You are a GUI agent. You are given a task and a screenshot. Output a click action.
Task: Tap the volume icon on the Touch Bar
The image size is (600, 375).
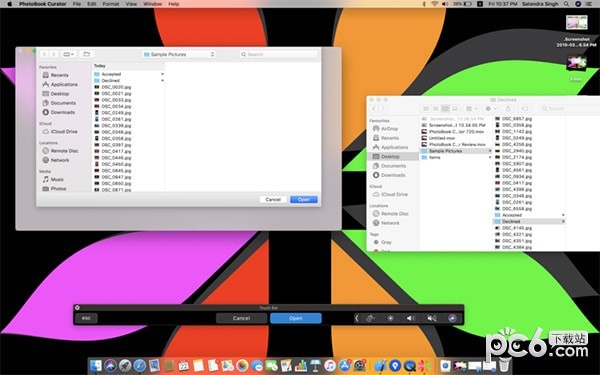pos(411,318)
